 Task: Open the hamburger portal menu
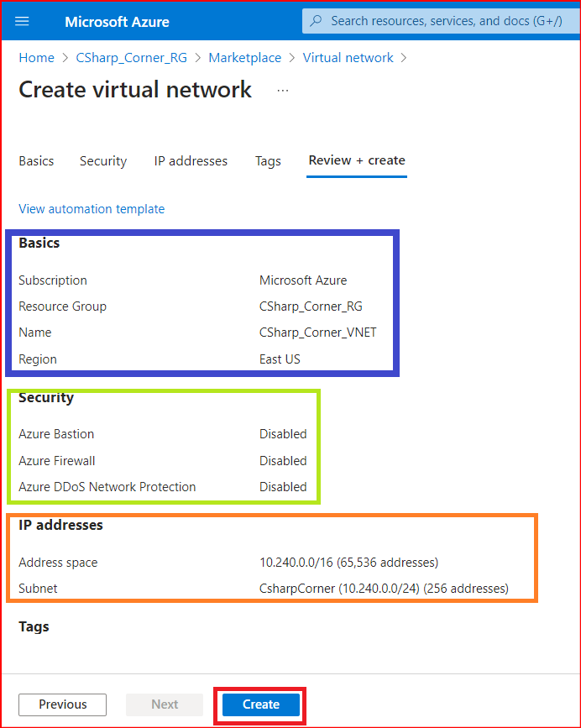click(23, 21)
